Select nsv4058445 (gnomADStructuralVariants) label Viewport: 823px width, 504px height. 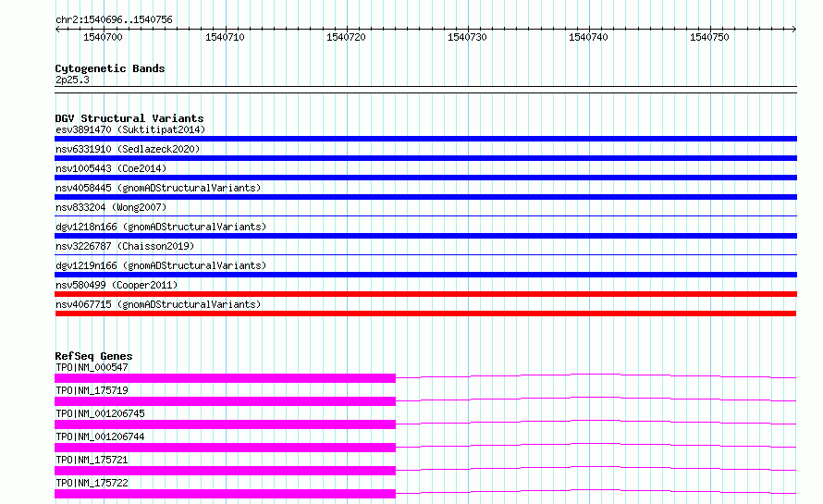(158, 188)
